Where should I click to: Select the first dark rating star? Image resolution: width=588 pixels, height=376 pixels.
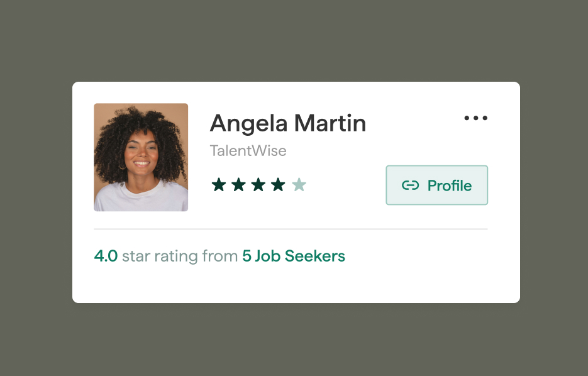[219, 185]
